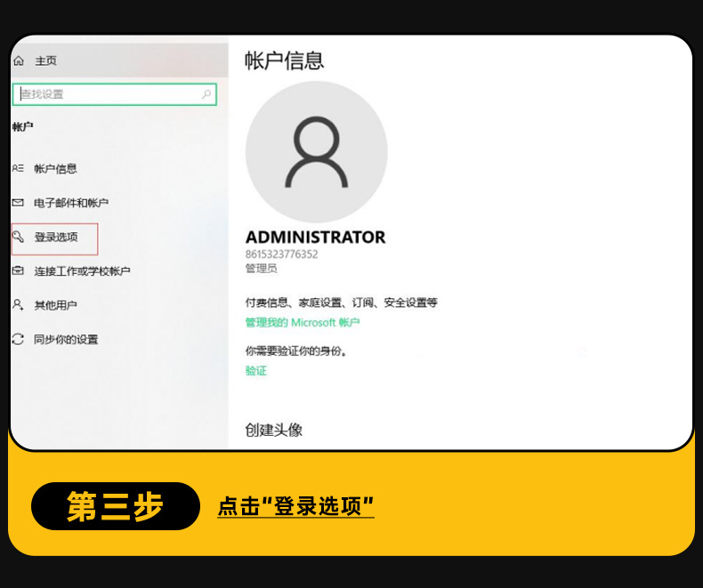This screenshot has height=588, width=703.
Task: Click the 主页 text label
Action: click(45, 61)
